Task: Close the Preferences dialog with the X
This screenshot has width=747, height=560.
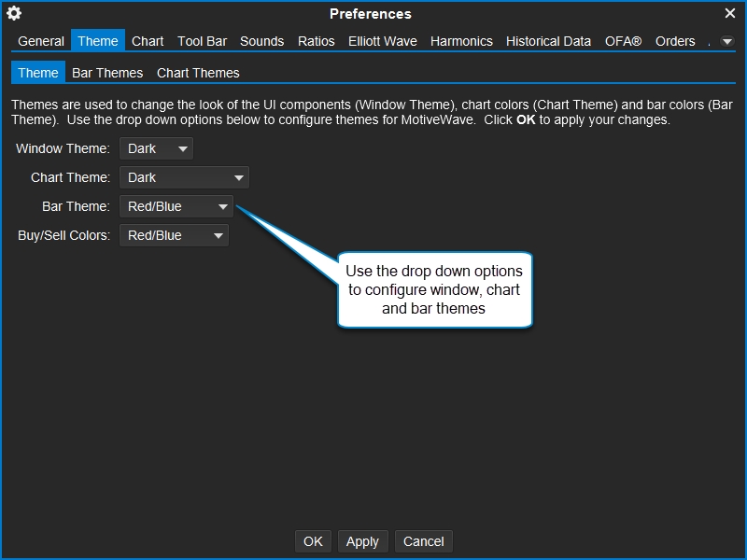Action: [x=730, y=13]
